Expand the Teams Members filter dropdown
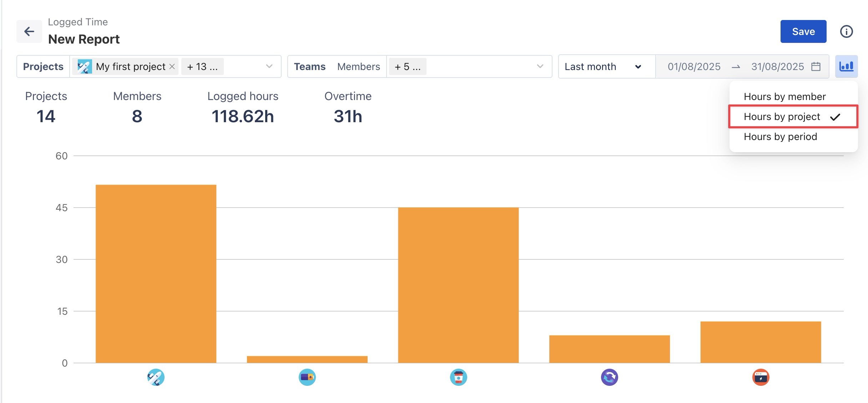 [540, 66]
